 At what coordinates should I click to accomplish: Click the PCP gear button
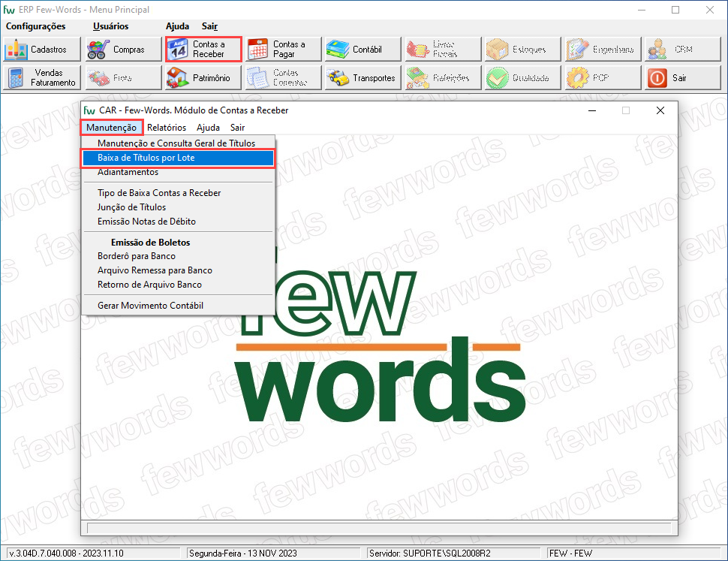coord(603,77)
